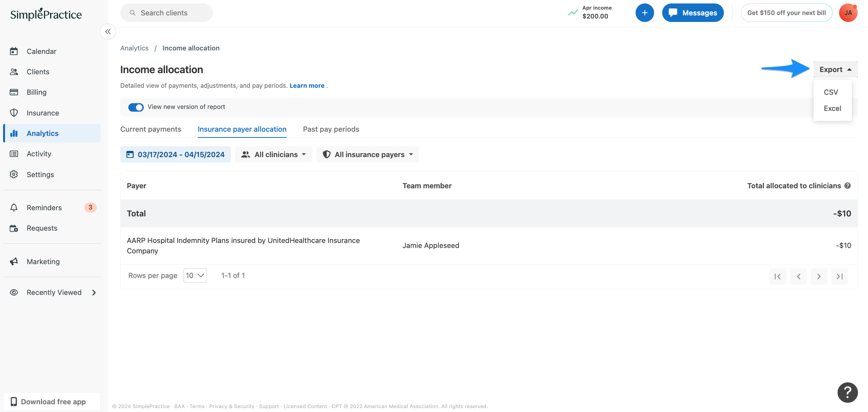The image size is (868, 412).
Task: Click the SimplePractice logo
Action: pos(46,14)
